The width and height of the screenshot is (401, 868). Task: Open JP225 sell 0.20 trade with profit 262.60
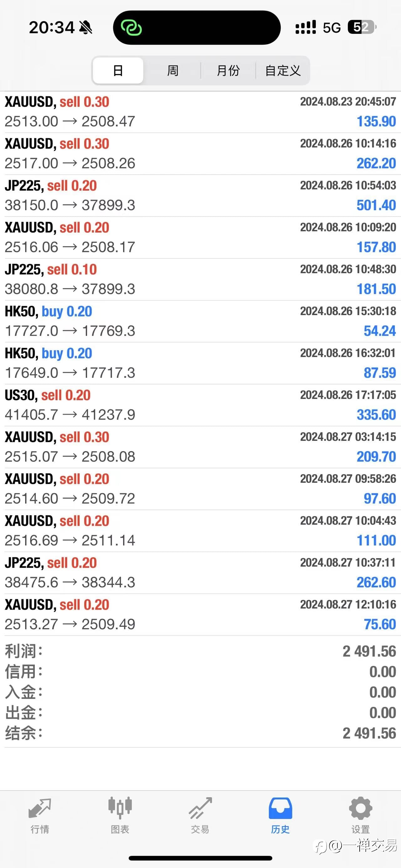pyautogui.click(x=200, y=573)
